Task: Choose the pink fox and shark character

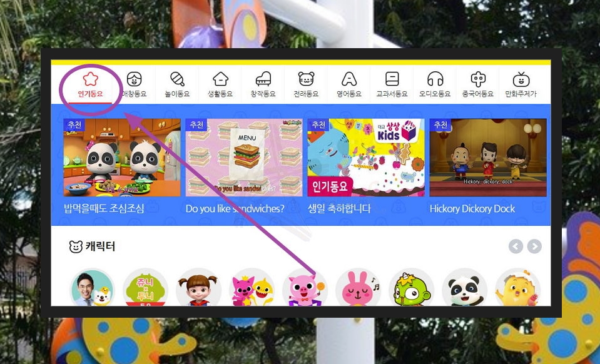Action: (252, 288)
